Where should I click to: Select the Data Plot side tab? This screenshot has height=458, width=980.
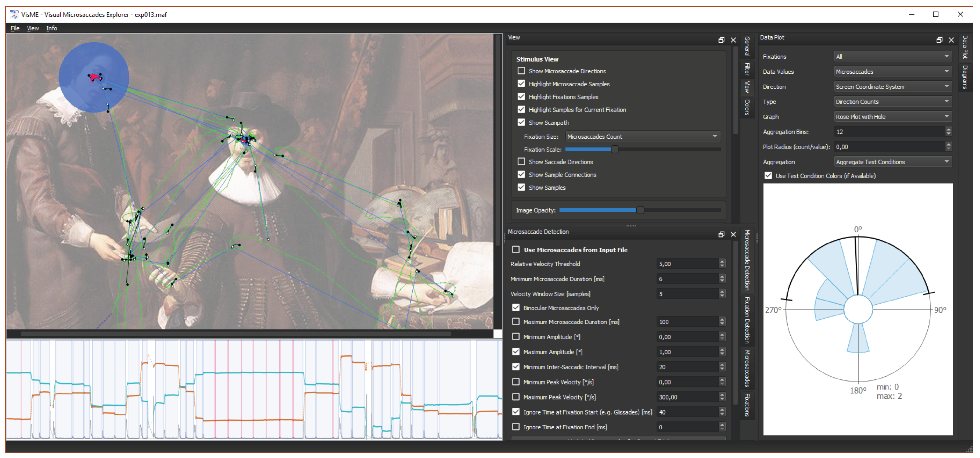click(x=965, y=47)
